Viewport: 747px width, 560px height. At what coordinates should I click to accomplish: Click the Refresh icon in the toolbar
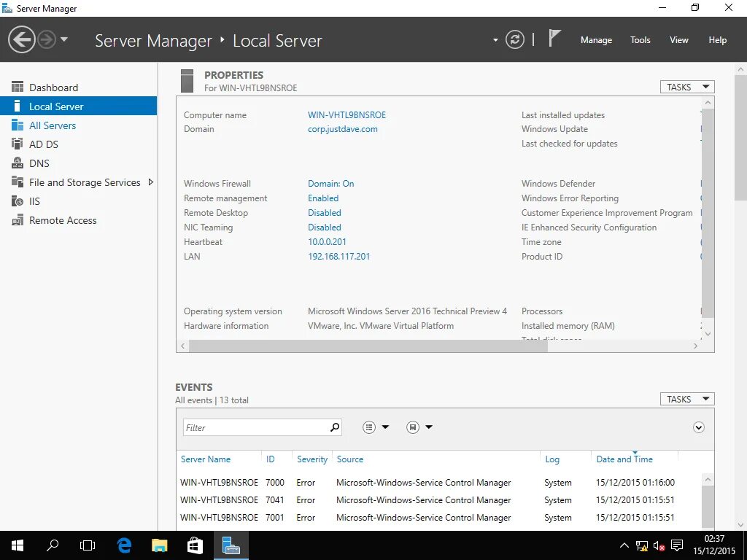tap(515, 40)
